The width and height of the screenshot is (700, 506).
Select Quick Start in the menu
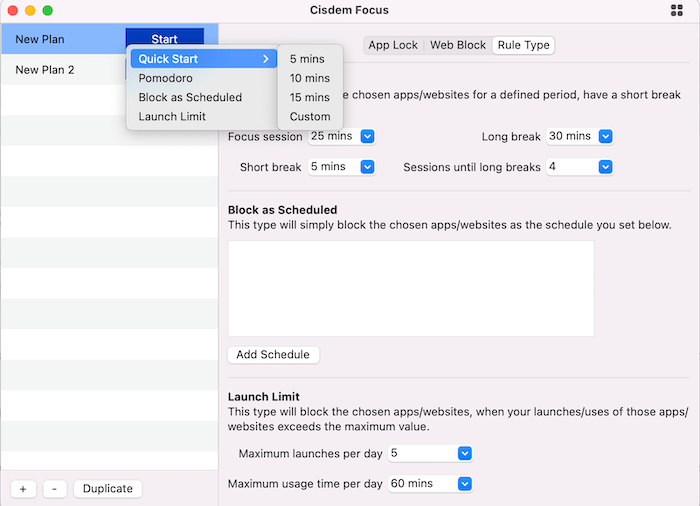pos(204,59)
